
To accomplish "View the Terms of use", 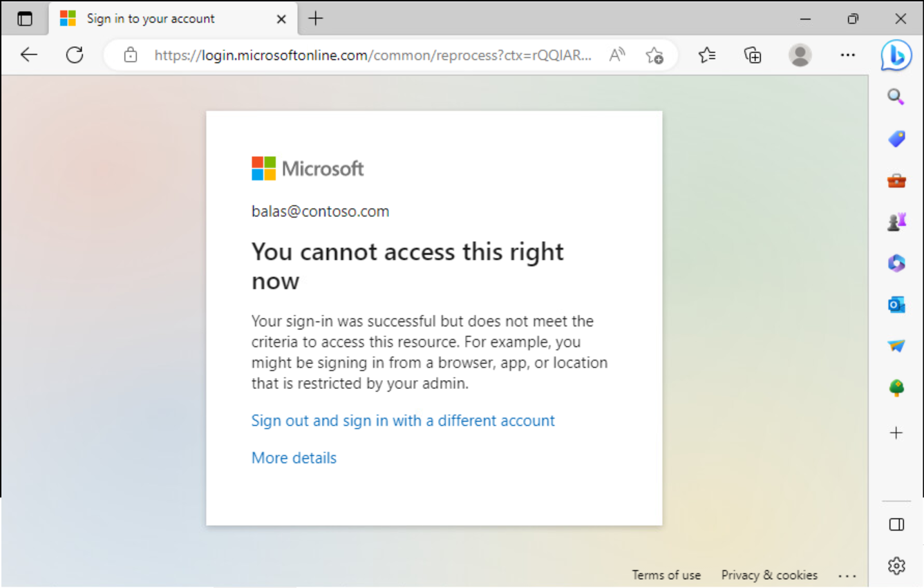I will click(x=666, y=575).
